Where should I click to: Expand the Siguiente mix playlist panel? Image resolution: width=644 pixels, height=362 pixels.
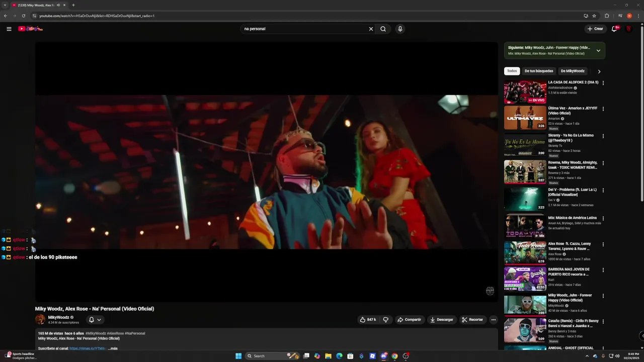tap(598, 50)
